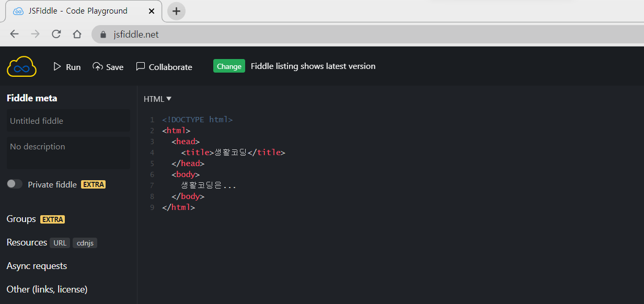Click the title tag line 4

click(233, 153)
